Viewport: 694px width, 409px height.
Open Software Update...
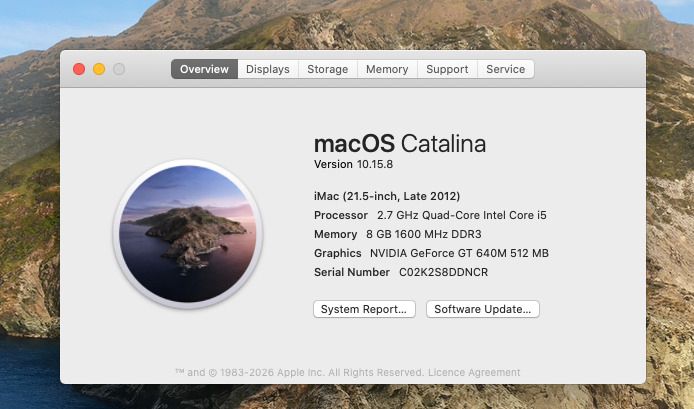coord(483,309)
